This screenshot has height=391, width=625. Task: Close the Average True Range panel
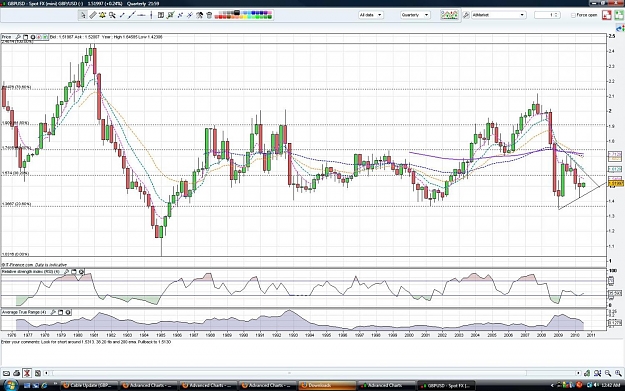(x=68, y=312)
